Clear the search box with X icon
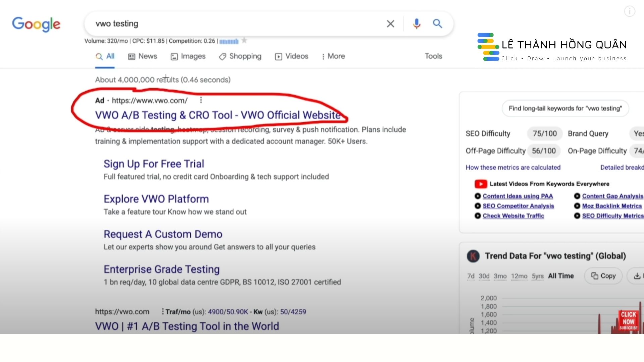This screenshot has width=644, height=362. (390, 24)
